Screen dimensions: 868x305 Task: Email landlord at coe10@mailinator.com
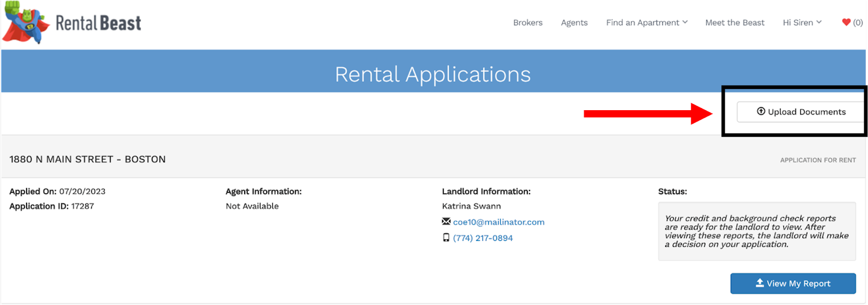click(x=499, y=222)
